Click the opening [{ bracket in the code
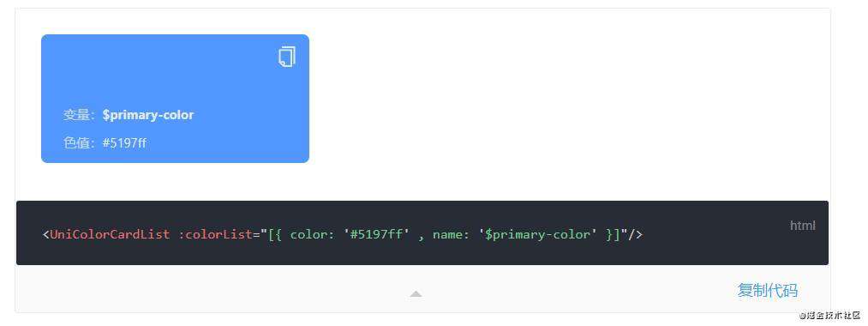This screenshot has width=868, height=326. pos(275,234)
